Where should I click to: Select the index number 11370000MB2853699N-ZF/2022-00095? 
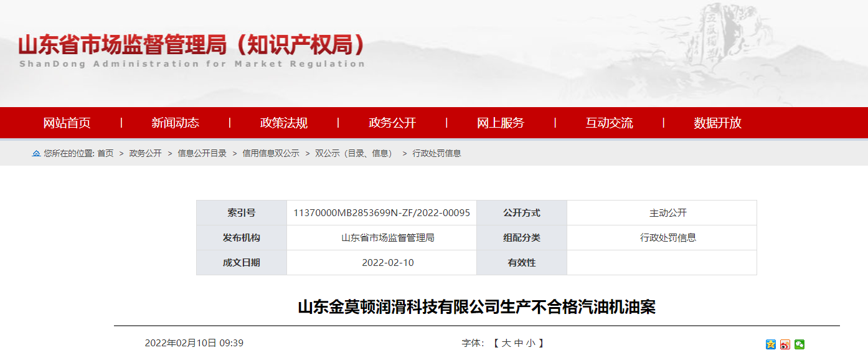point(382,213)
